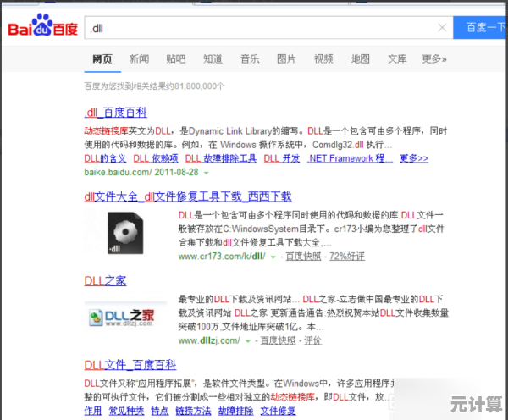This screenshot has width=508, height=420.
Task: Click the baike.baidu.com/ 2011-08-28 URL text
Action: click(141, 172)
